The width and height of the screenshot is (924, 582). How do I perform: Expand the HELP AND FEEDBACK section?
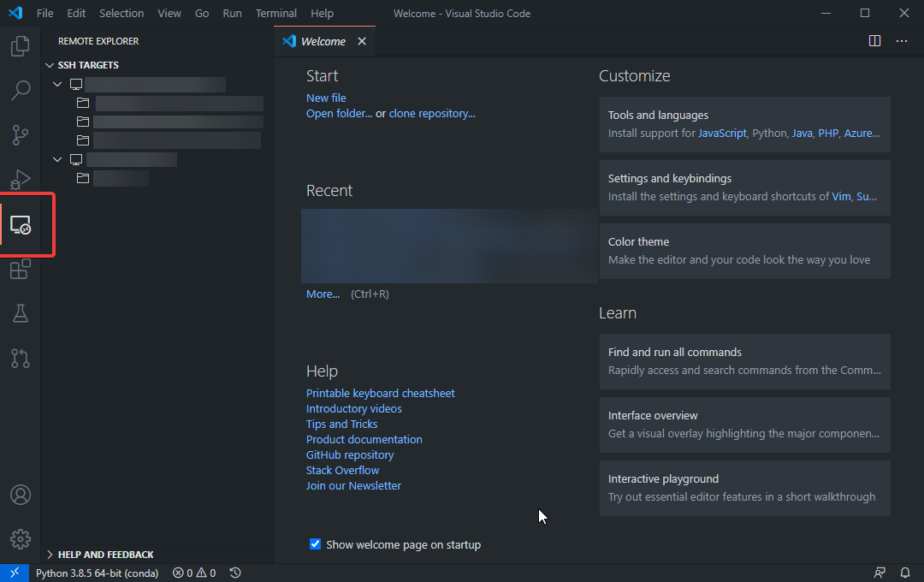[x=50, y=555]
